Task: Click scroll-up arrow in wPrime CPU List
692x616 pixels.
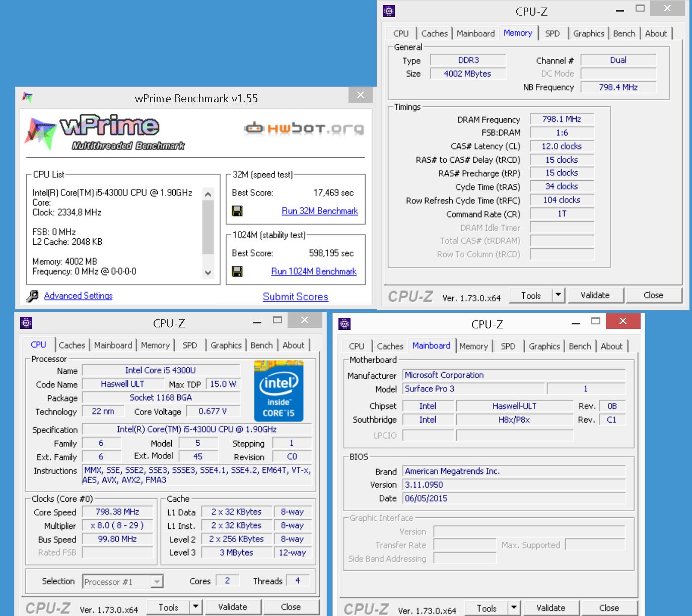Action: [x=208, y=194]
